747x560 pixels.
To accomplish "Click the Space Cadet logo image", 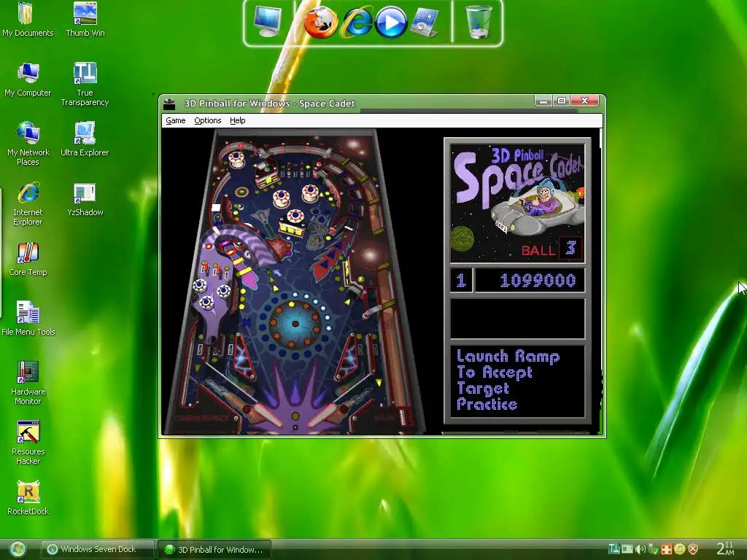I will pyautogui.click(x=517, y=203).
